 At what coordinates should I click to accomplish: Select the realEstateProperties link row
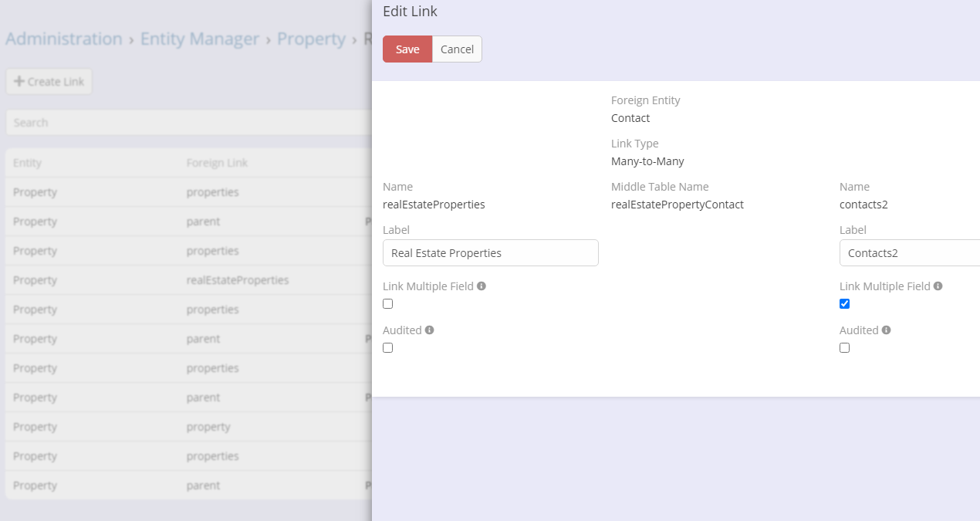click(x=238, y=280)
